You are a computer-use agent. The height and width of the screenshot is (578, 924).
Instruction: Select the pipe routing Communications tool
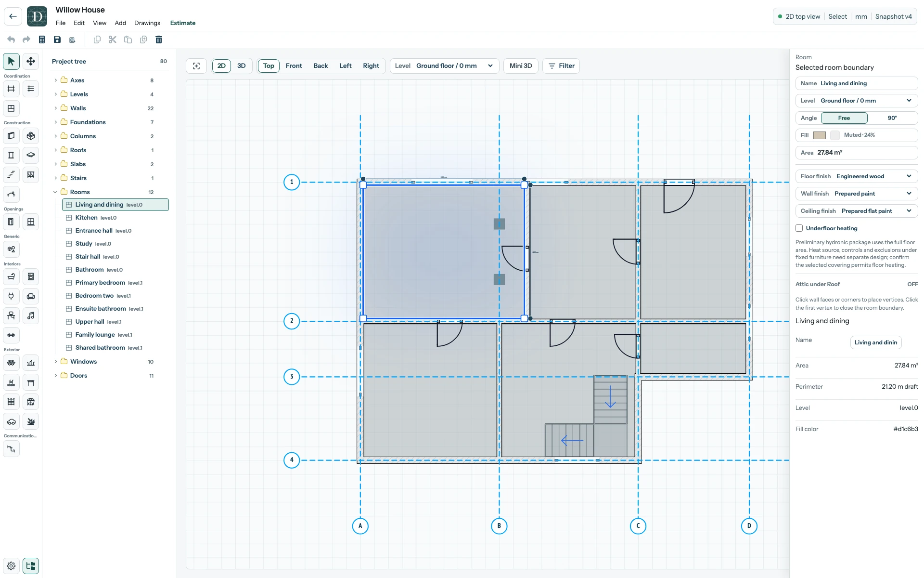tap(11, 449)
